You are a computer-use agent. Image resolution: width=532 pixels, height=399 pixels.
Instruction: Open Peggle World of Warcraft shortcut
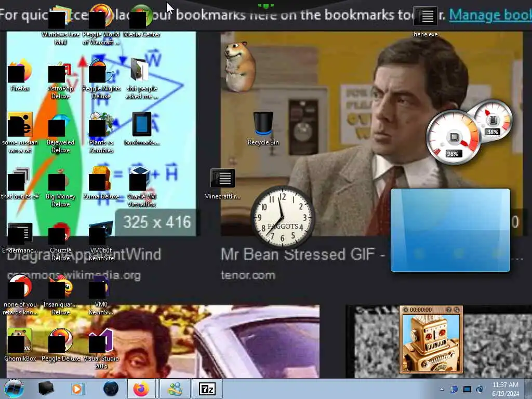coord(101,25)
